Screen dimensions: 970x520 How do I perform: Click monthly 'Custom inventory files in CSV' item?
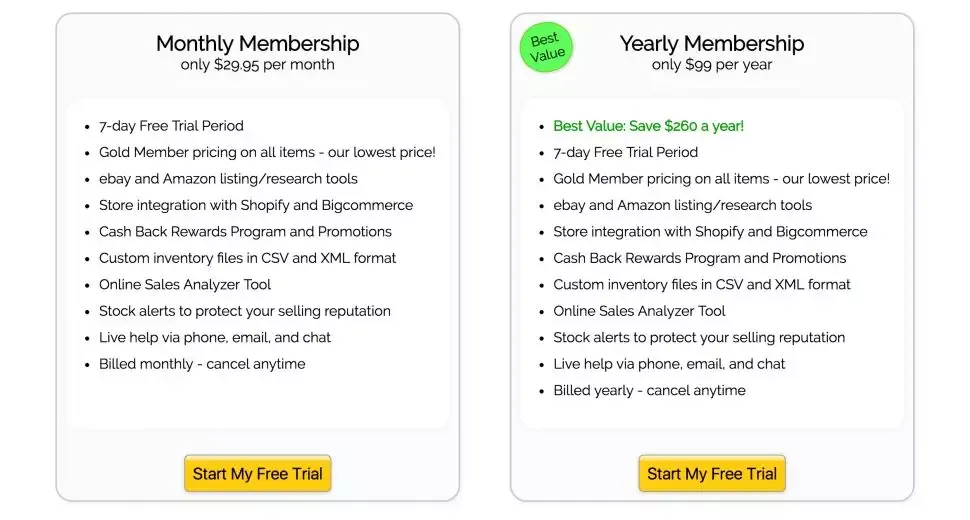[x=247, y=258]
